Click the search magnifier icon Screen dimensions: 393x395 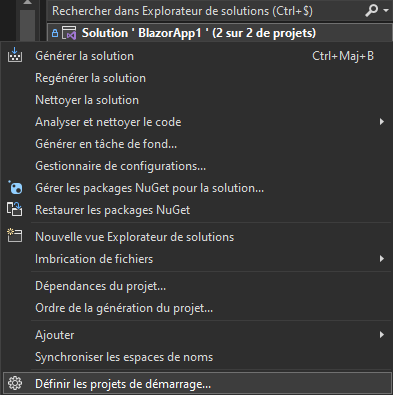coord(372,11)
